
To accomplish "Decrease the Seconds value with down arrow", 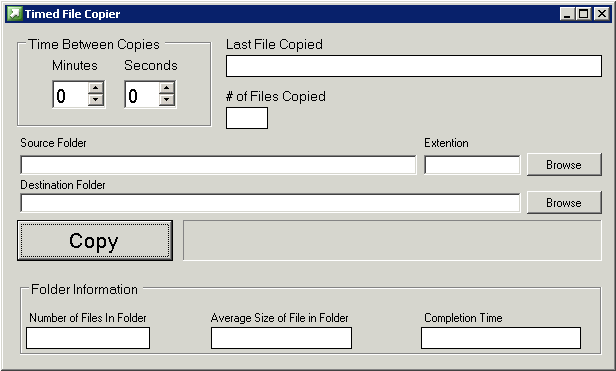I will pos(167,99).
